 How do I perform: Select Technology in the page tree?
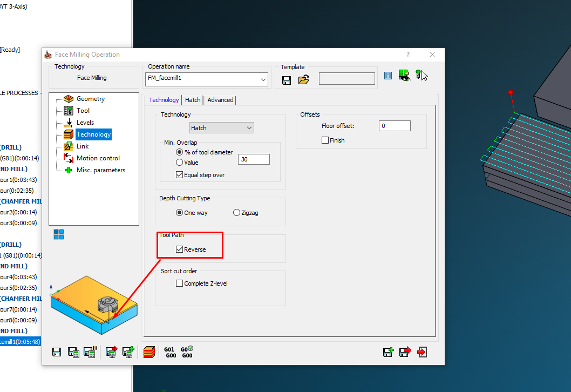tap(93, 134)
